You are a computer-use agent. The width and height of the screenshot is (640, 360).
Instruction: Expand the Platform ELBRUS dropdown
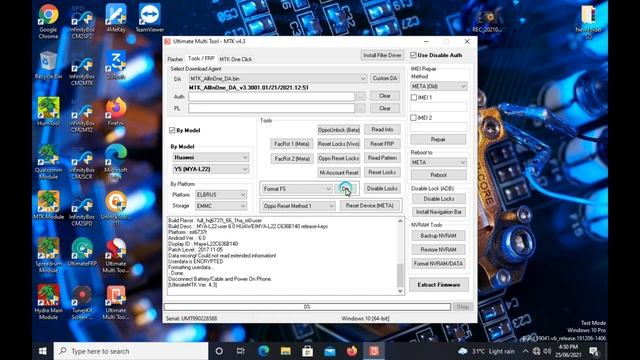pos(221,195)
